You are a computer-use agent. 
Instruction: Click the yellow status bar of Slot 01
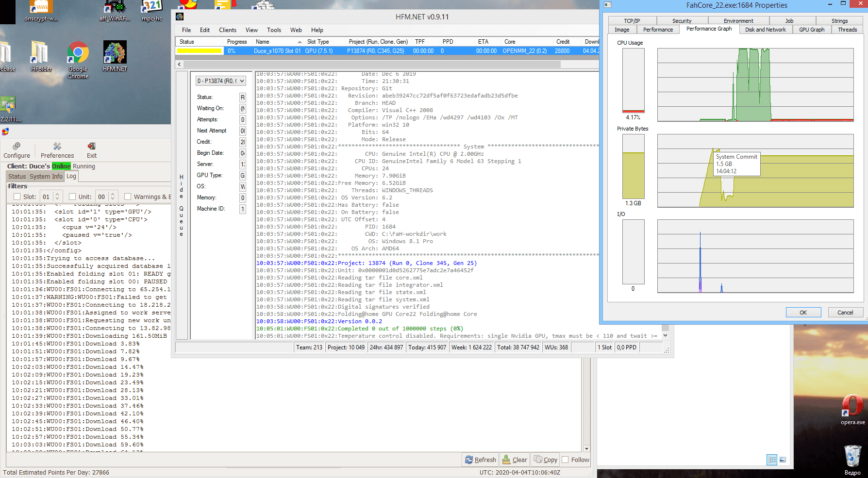(199, 51)
